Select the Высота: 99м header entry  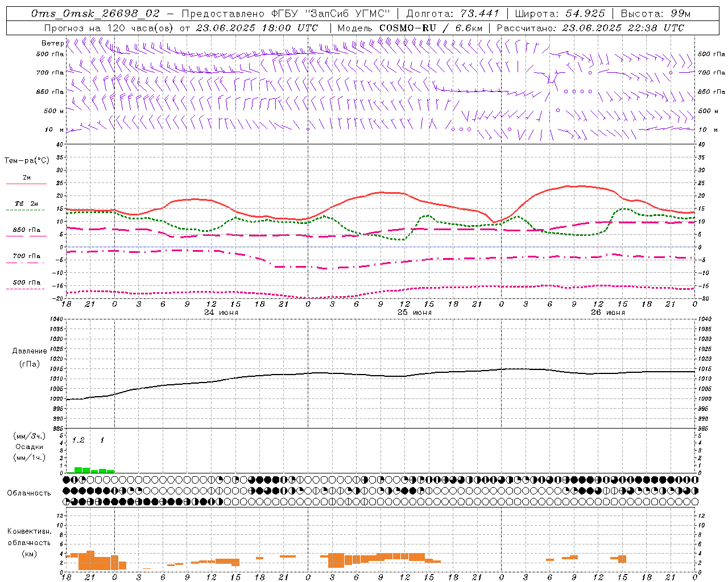(656, 14)
